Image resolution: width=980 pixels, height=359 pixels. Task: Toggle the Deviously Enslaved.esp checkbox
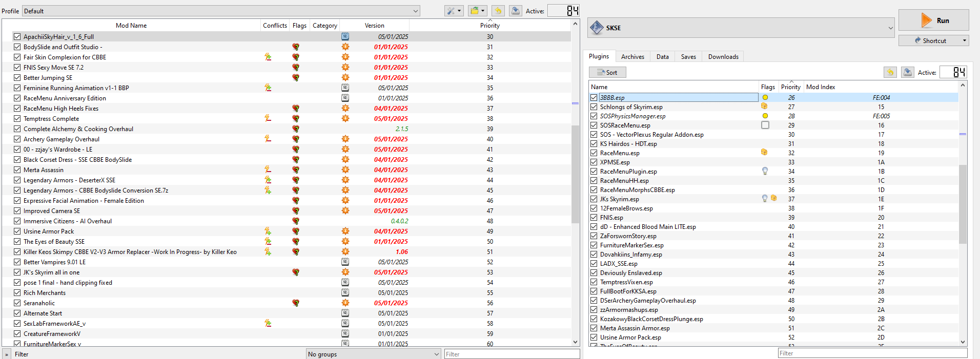594,272
